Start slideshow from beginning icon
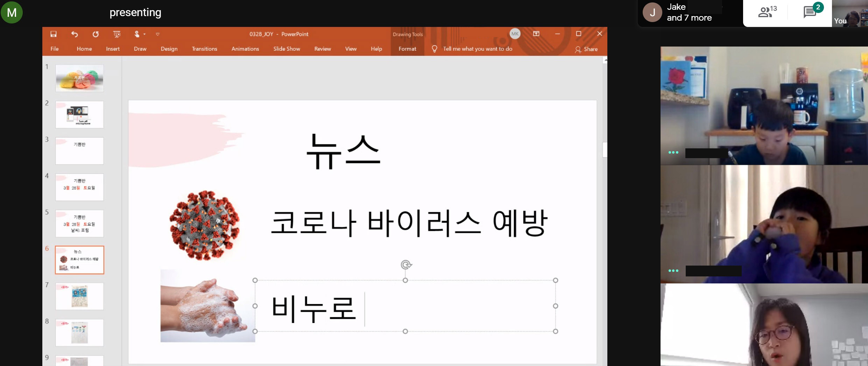 click(117, 34)
